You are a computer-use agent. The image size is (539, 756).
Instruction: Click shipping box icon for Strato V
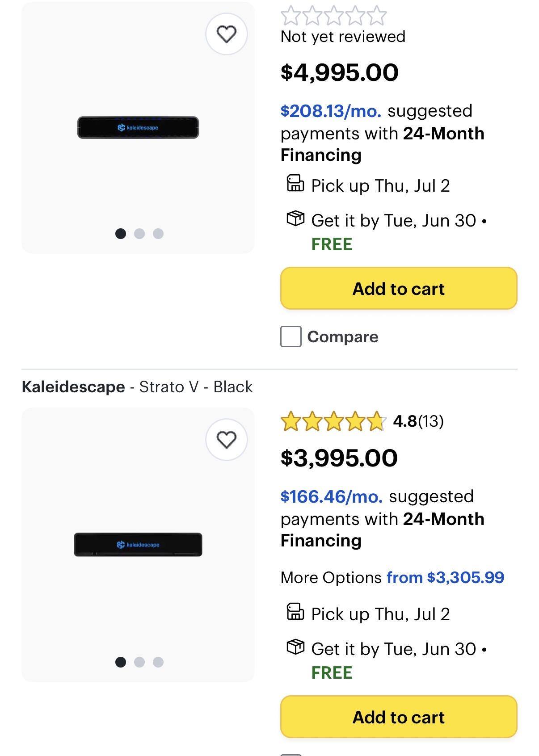[295, 647]
